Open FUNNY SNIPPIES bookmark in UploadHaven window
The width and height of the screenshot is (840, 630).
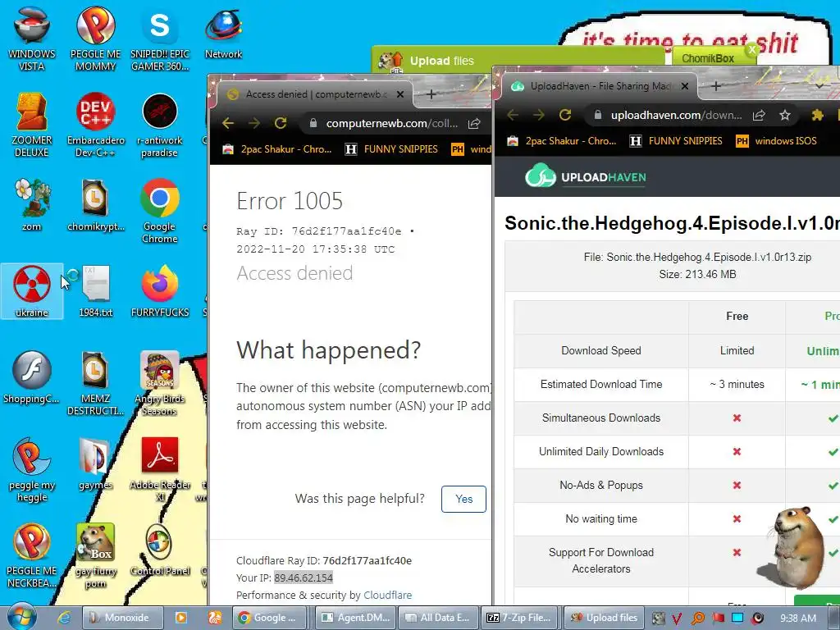click(x=676, y=141)
